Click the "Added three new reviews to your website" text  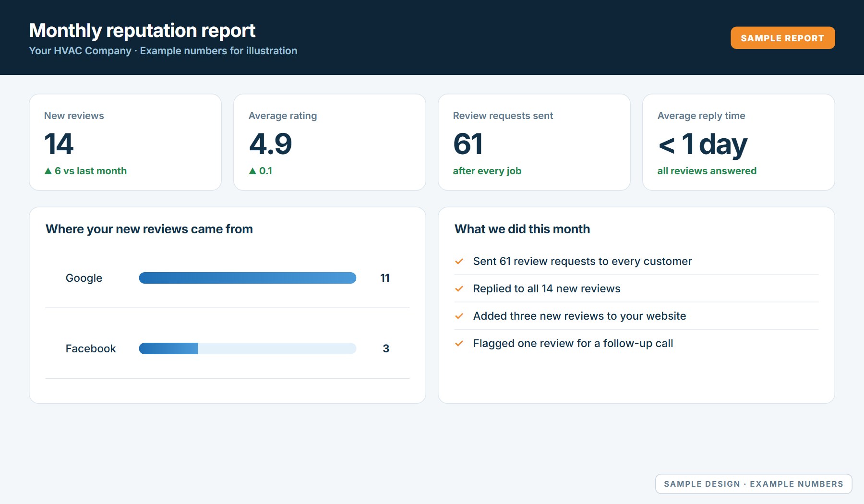(x=579, y=316)
